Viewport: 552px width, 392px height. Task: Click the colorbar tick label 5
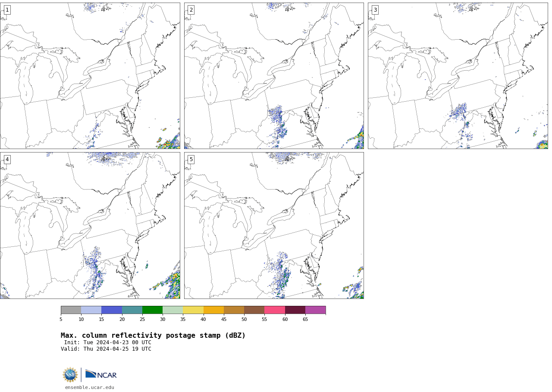(61, 319)
